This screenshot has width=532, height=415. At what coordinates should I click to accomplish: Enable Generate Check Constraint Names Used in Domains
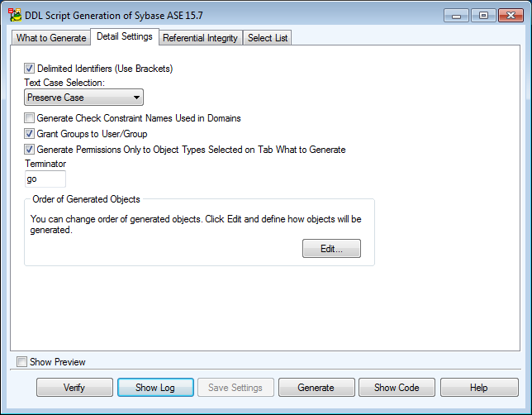(x=30, y=118)
